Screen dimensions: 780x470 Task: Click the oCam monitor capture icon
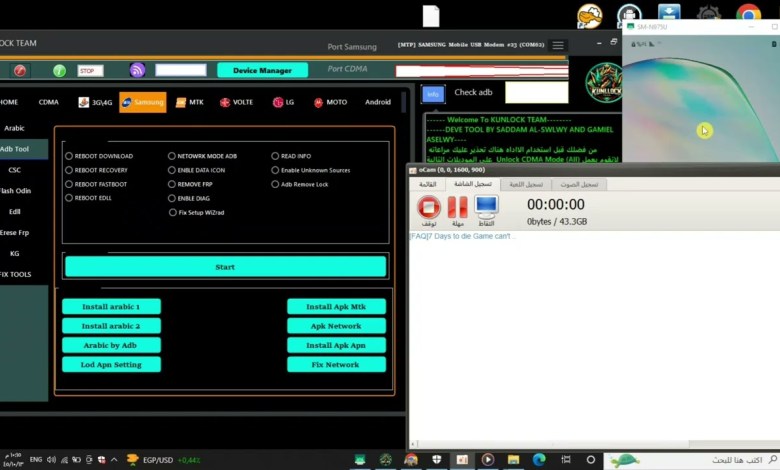click(x=486, y=207)
